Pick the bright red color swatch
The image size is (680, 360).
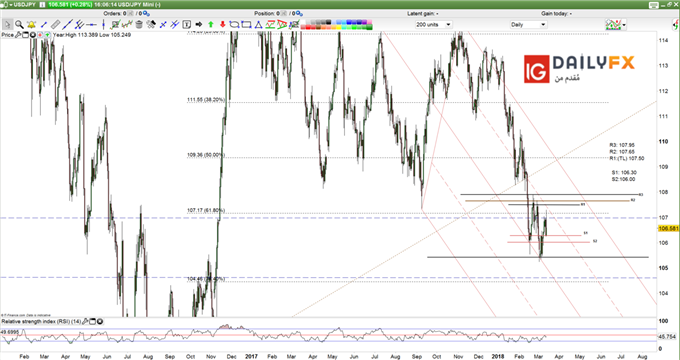click(307, 27)
